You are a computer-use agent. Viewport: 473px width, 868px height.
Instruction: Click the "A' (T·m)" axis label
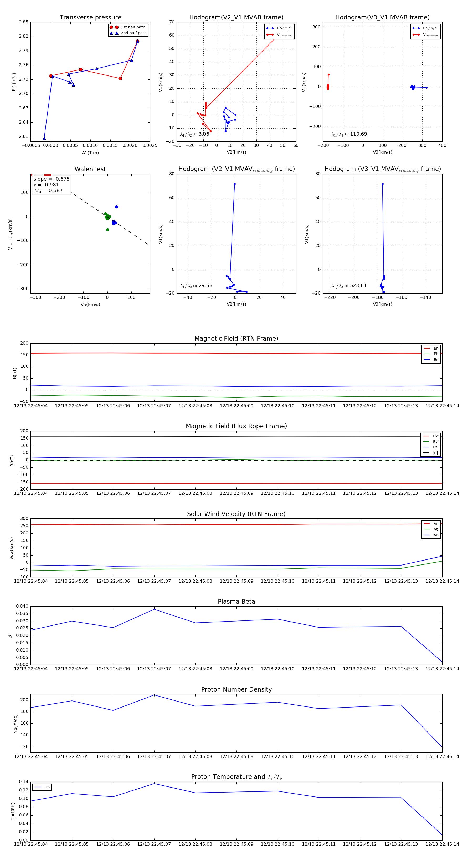point(90,153)
